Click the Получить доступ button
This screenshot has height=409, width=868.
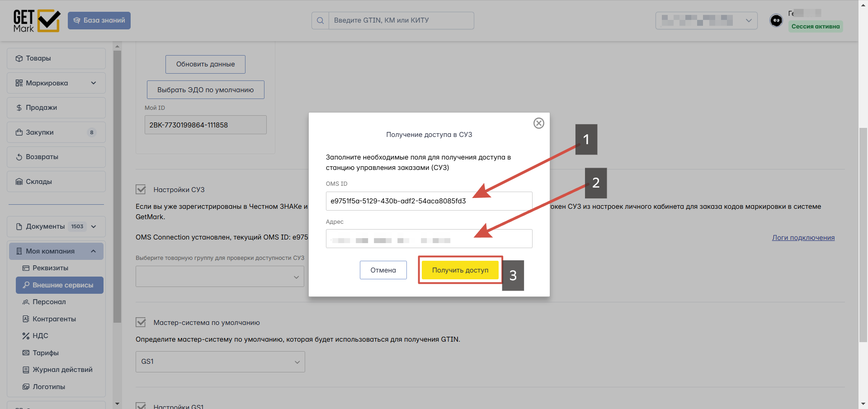pos(460,270)
